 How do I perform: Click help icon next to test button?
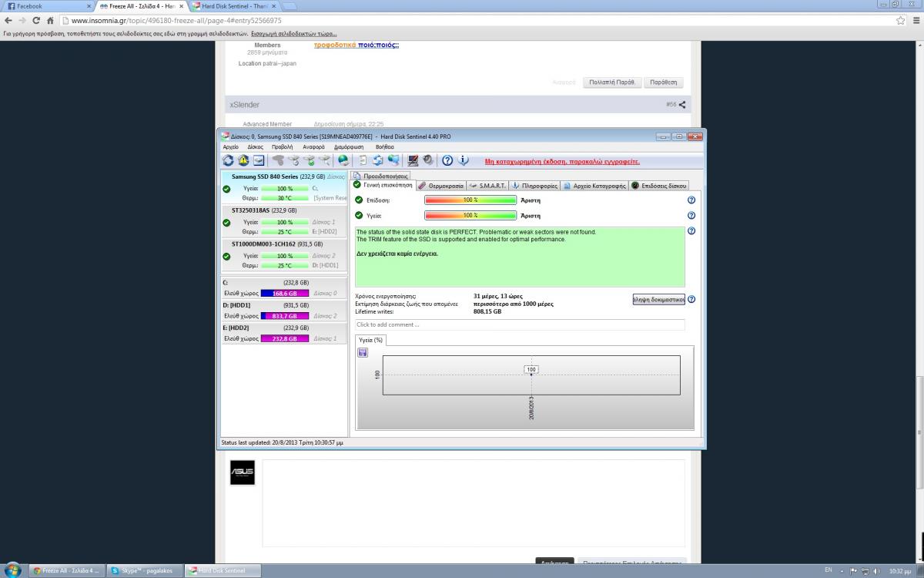[691, 299]
